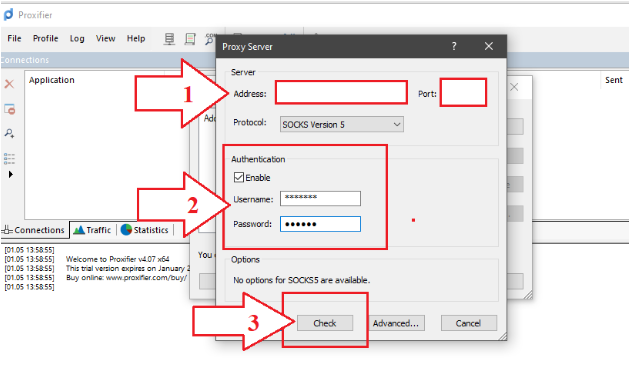This screenshot has width=631, height=368.
Task: Open the Help menu
Action: pos(136,39)
